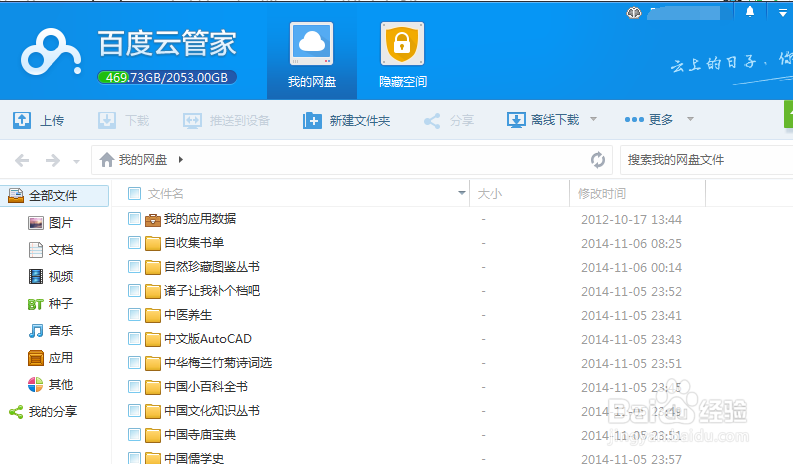The image size is (793, 464).
Task: Click the 自收集书单 folder icon
Action: (x=153, y=243)
